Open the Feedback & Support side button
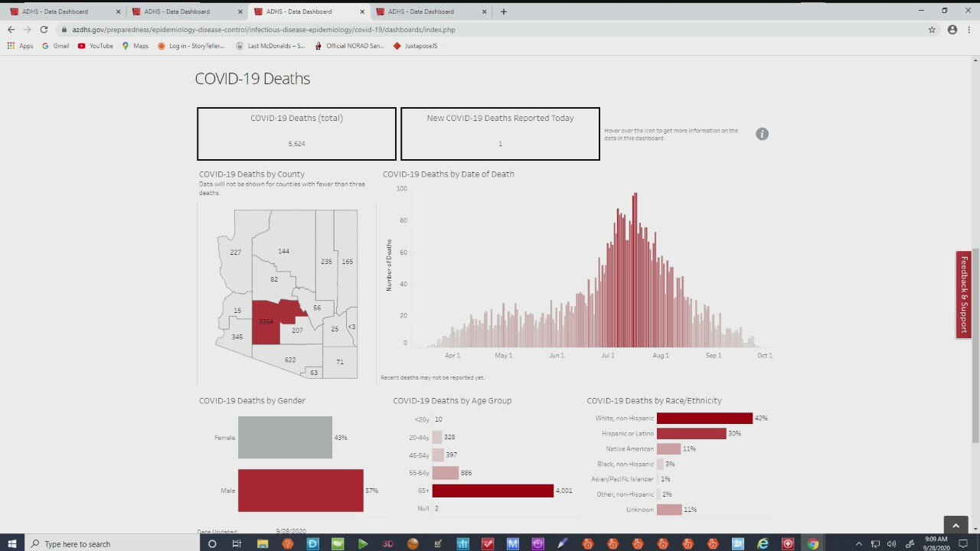This screenshot has height=551, width=980. (x=963, y=294)
